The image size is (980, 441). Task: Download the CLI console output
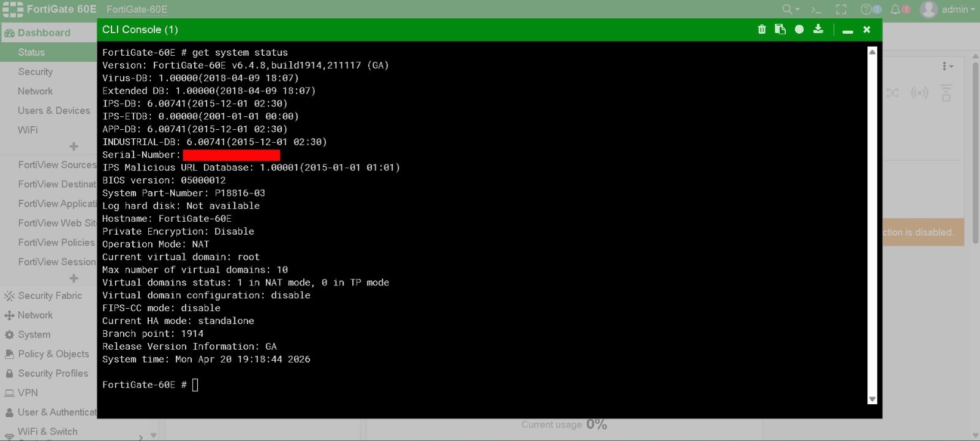pos(818,29)
